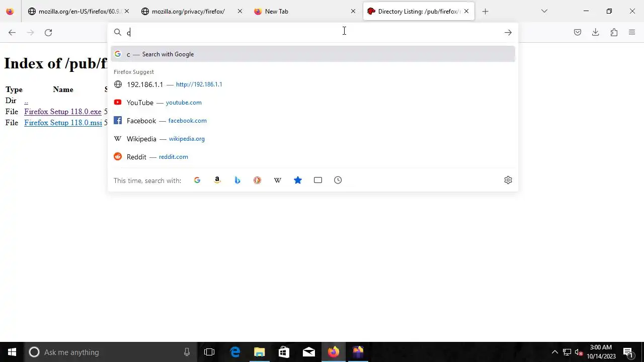This screenshot has width=644, height=362.
Task: Search this time with DuckDuckGo icon
Action: click(x=258, y=180)
